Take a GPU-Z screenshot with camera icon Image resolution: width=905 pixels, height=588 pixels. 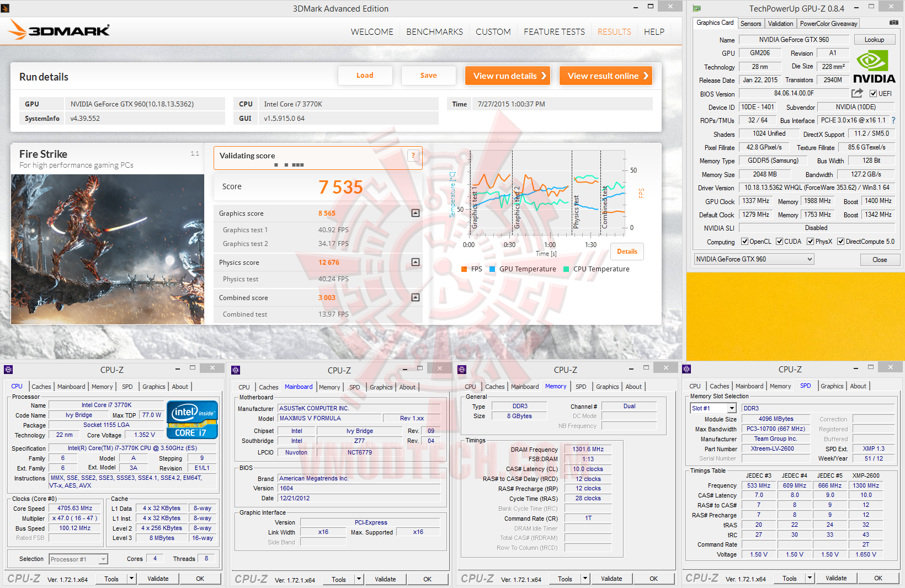click(893, 23)
